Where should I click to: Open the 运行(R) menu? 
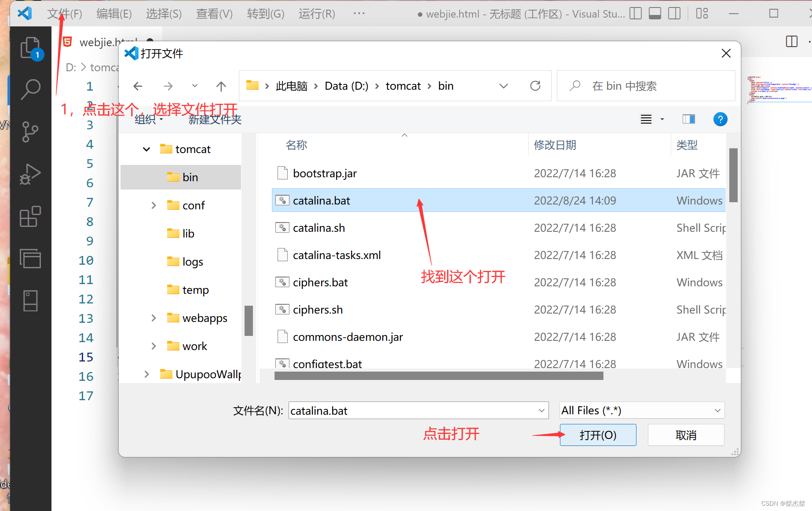click(x=317, y=14)
